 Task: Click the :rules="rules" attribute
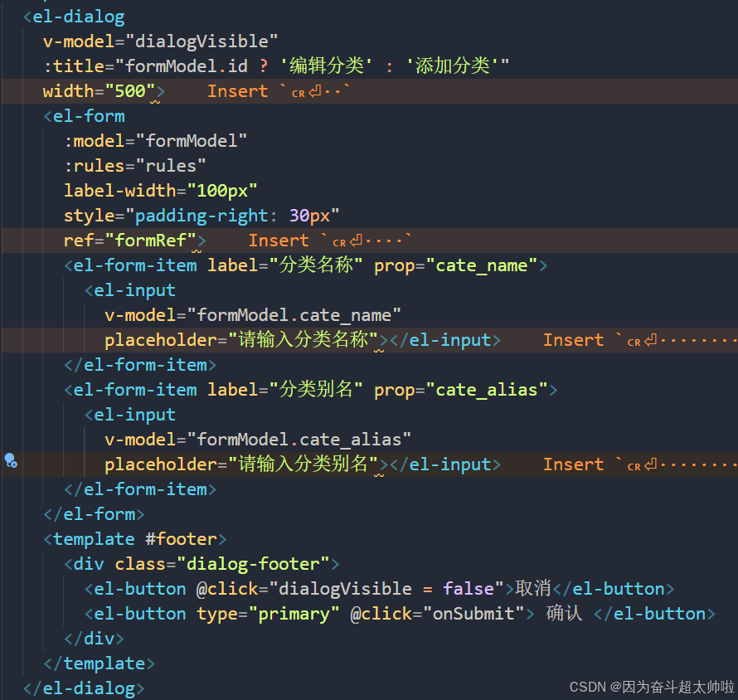(x=135, y=166)
